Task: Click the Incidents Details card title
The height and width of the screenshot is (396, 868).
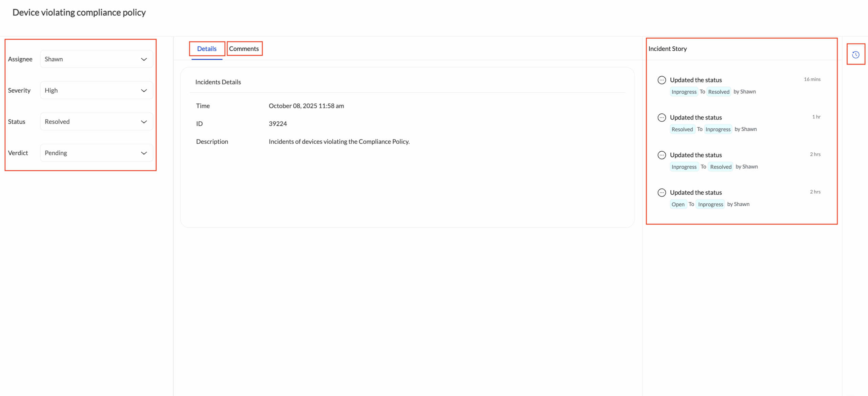Action: 218,82
